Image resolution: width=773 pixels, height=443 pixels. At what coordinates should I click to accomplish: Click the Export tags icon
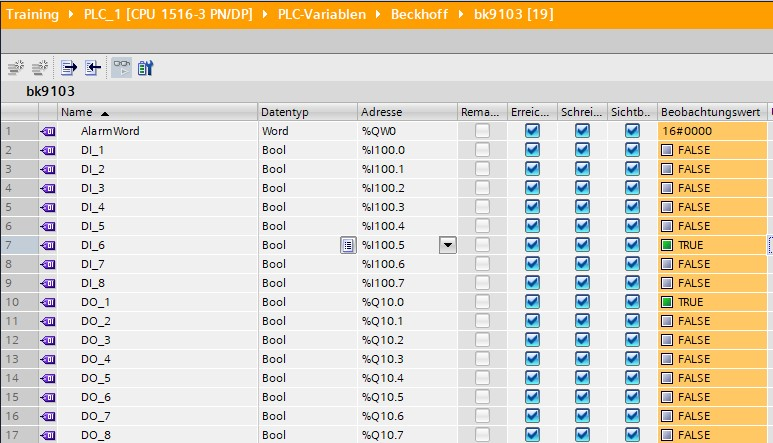pos(69,68)
